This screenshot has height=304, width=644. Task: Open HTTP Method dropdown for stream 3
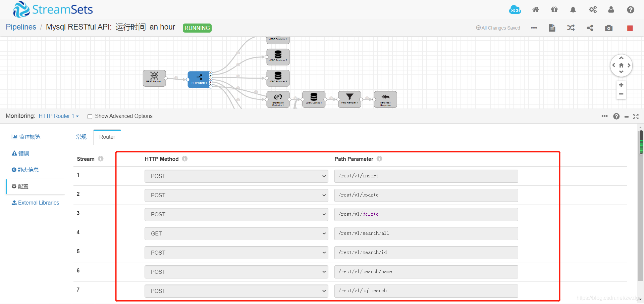[x=236, y=214]
